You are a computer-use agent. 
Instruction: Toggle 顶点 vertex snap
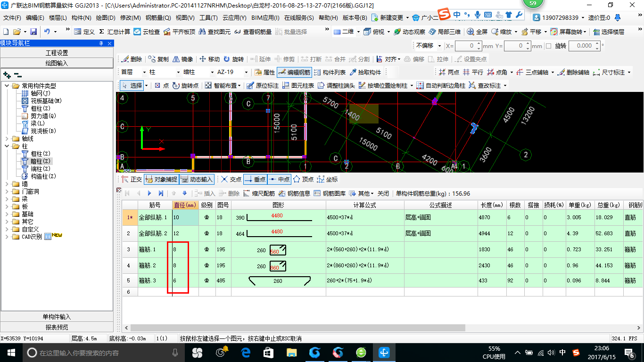(x=303, y=180)
